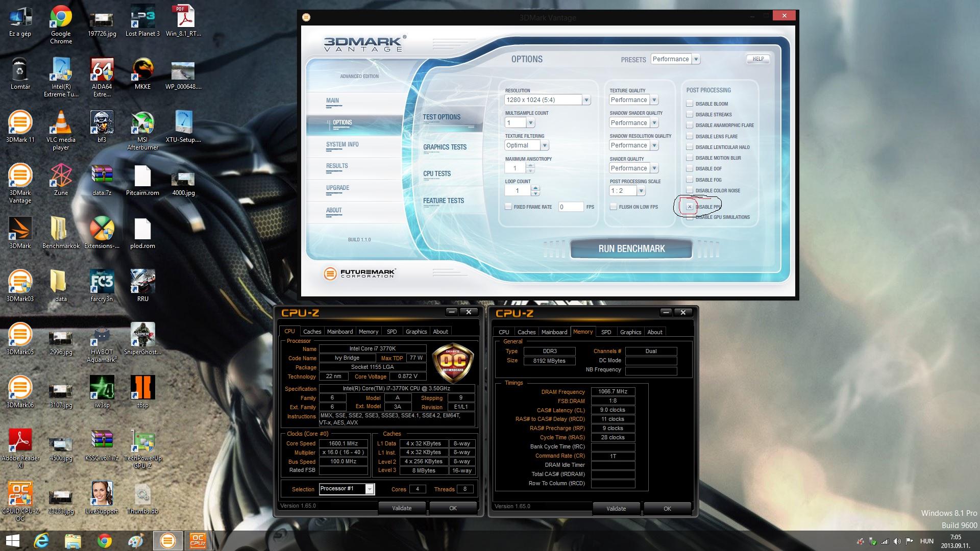Click the taskbar clock showing 7:05

pyautogui.click(x=955, y=541)
